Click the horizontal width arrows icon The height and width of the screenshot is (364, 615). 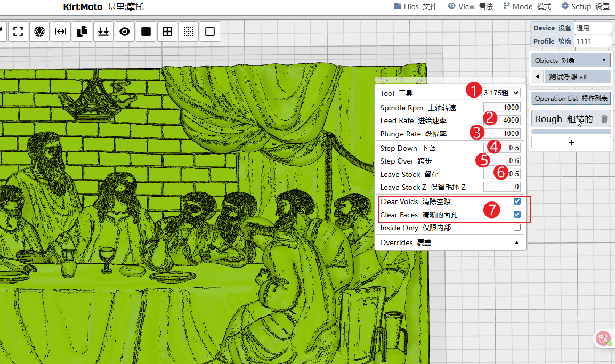coord(61,32)
